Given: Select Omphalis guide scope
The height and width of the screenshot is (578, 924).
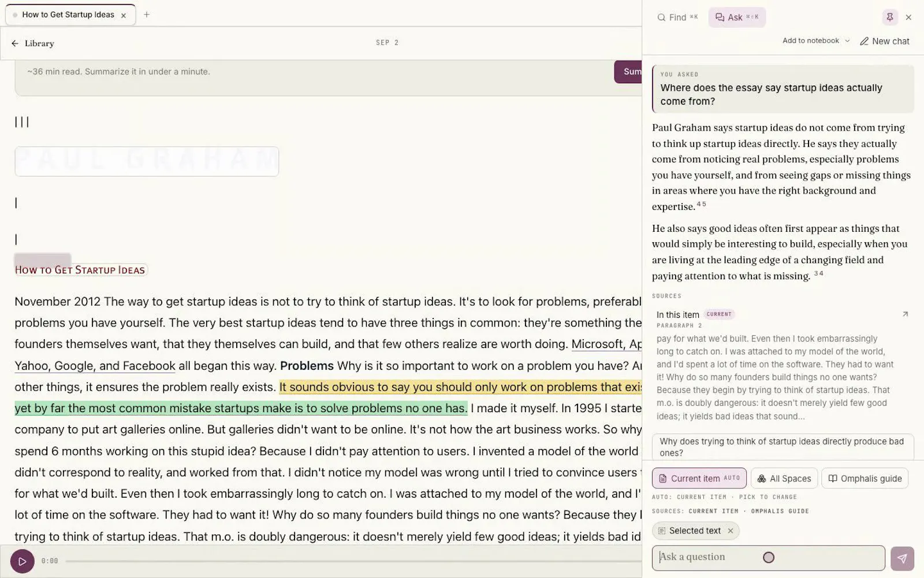Looking at the screenshot, I should pyautogui.click(x=865, y=478).
